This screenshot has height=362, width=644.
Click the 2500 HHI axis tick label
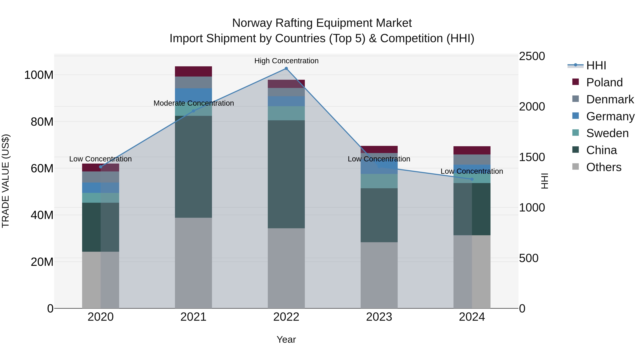pos(532,56)
